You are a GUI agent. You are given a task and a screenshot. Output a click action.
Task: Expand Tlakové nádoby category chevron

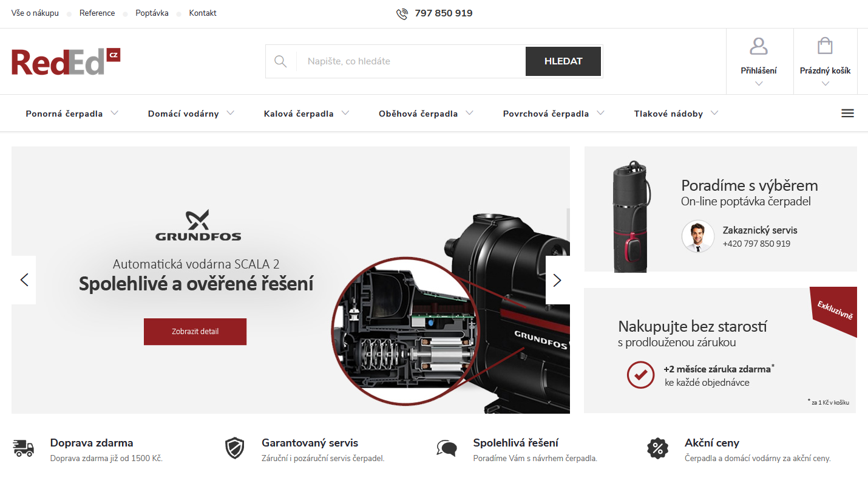(714, 113)
